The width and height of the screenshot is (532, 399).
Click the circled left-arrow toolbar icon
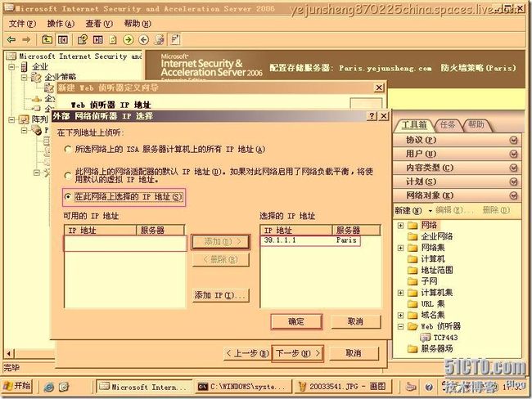point(144,40)
